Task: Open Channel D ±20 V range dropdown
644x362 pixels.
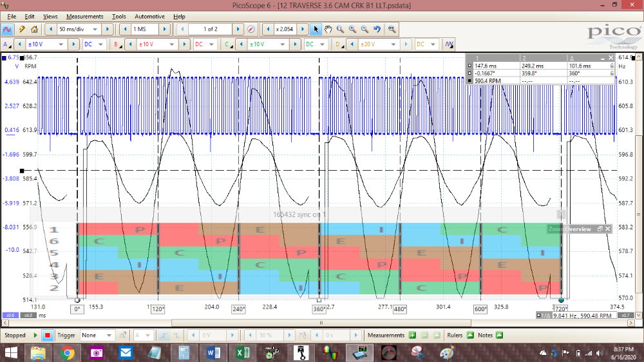Action: coord(393,44)
